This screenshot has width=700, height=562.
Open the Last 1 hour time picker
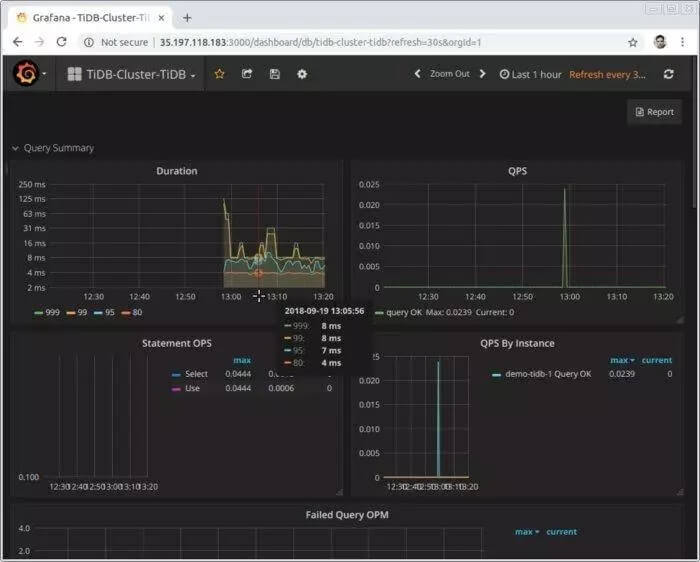coord(531,74)
